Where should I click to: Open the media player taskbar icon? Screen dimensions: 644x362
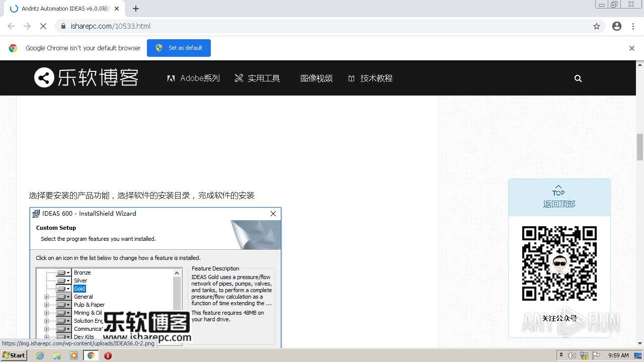coord(74,355)
